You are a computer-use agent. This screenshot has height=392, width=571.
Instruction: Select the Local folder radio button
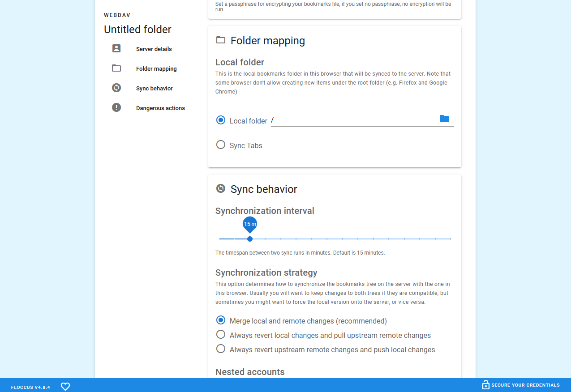pyautogui.click(x=220, y=120)
